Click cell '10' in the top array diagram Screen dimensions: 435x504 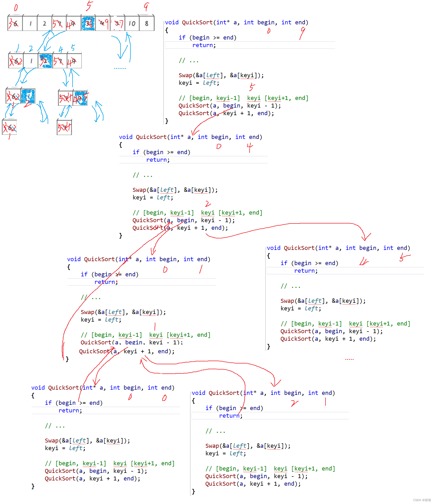132,23
